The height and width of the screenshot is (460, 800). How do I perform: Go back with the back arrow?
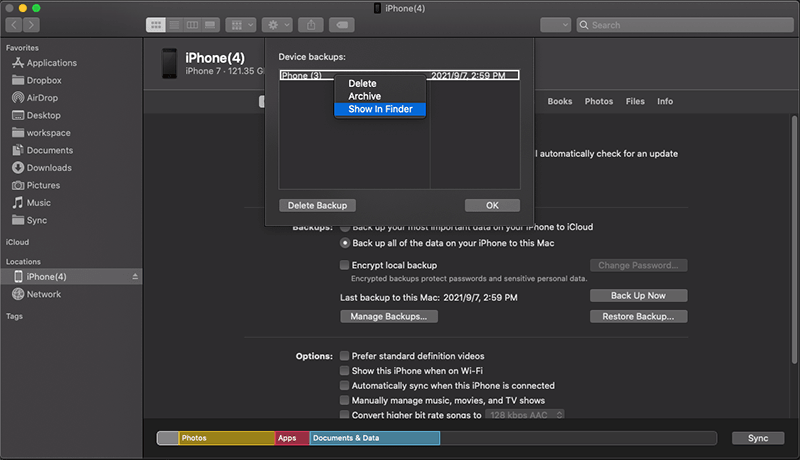point(14,25)
